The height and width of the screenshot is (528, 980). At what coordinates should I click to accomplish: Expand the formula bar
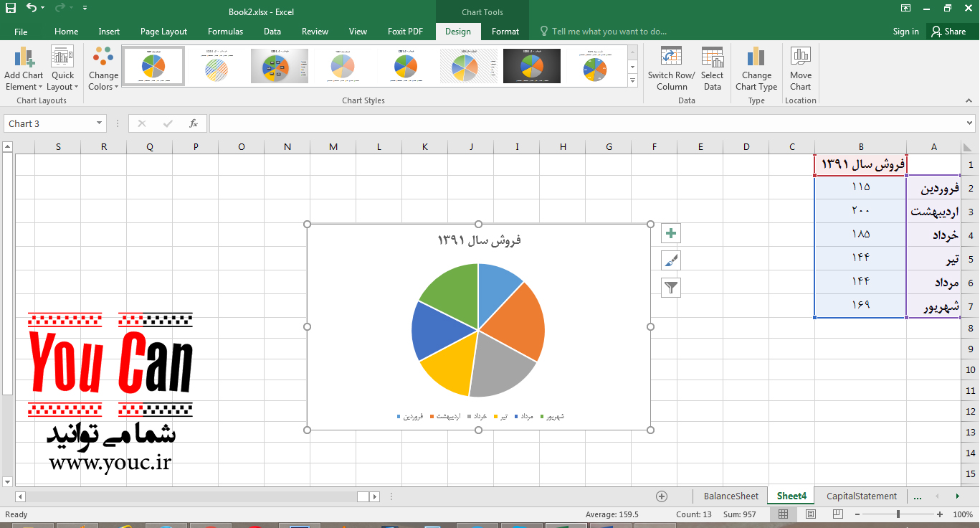click(970, 123)
